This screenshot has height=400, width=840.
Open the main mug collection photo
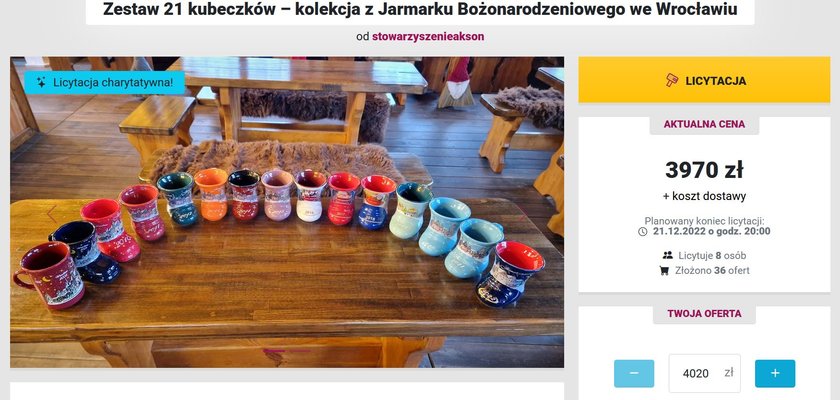287,212
